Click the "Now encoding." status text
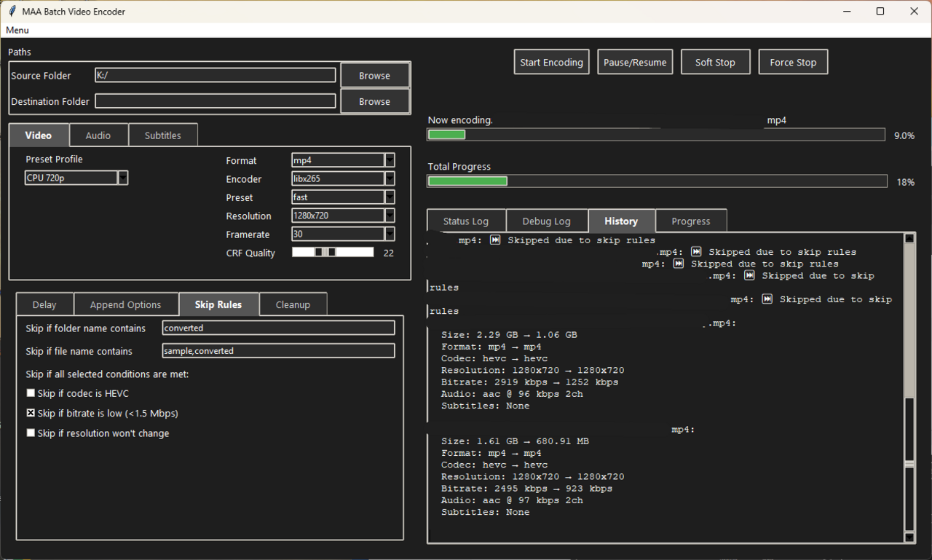 point(460,120)
